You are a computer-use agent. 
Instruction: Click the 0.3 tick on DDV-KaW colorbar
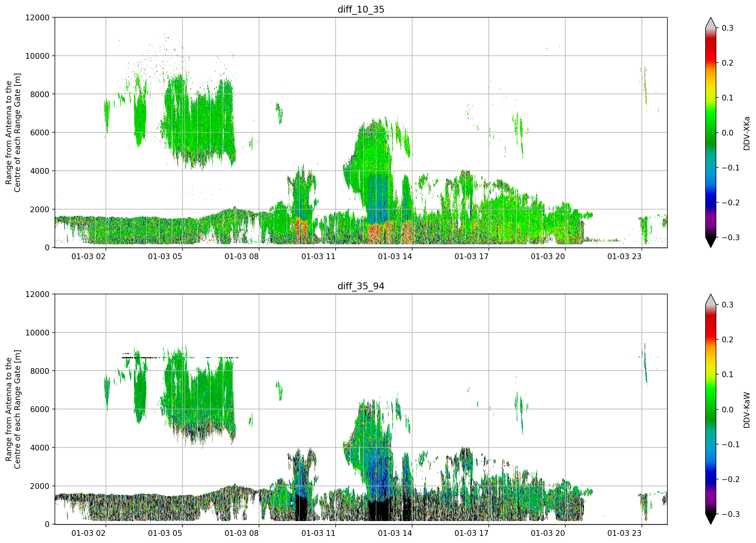727,305
